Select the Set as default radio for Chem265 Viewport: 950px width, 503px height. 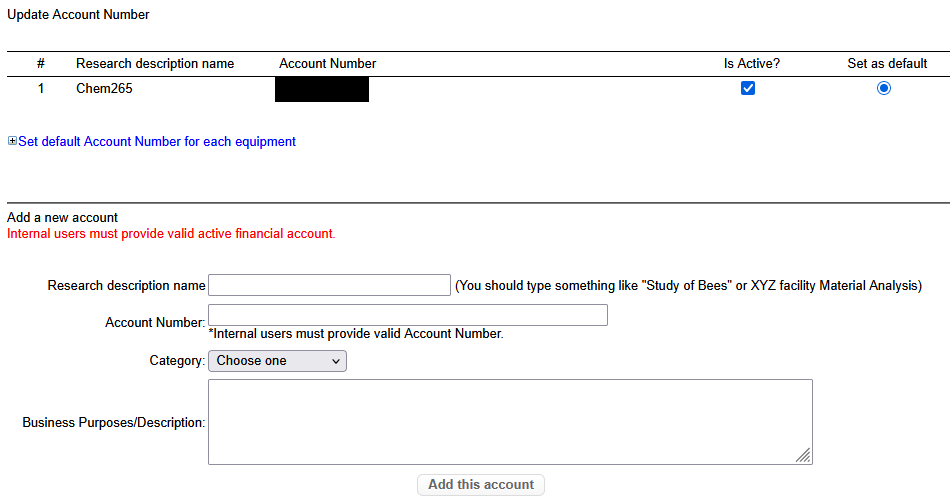tap(883, 88)
